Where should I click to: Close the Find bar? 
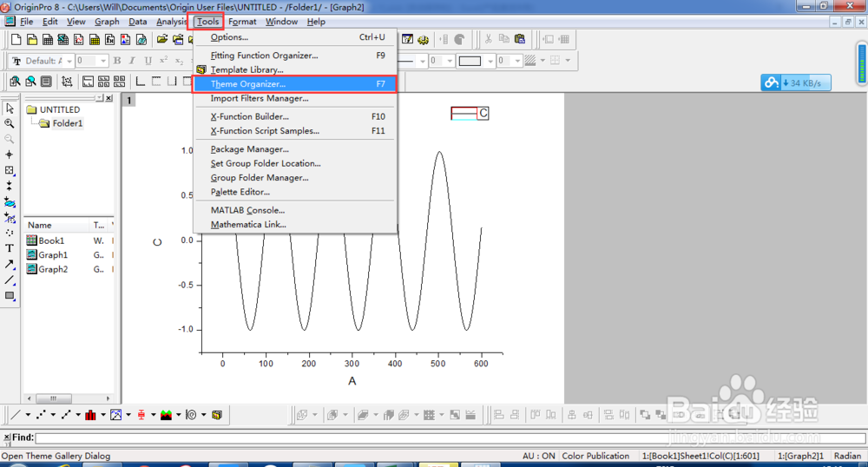7,437
